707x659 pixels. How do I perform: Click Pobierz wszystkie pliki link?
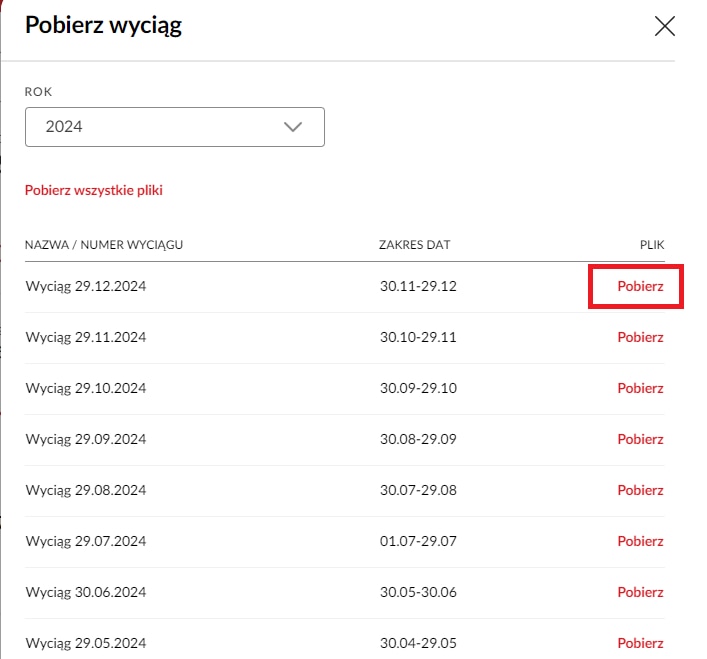pos(93,190)
